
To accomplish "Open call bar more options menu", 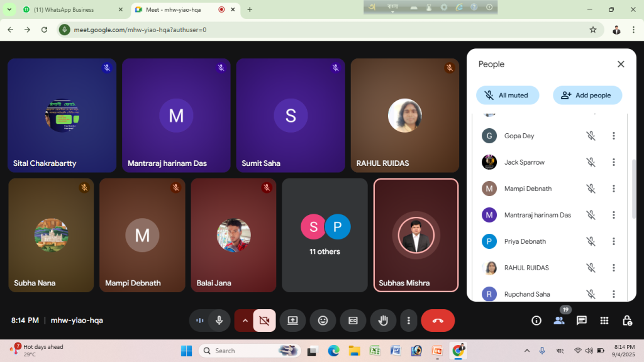I will point(408,321).
